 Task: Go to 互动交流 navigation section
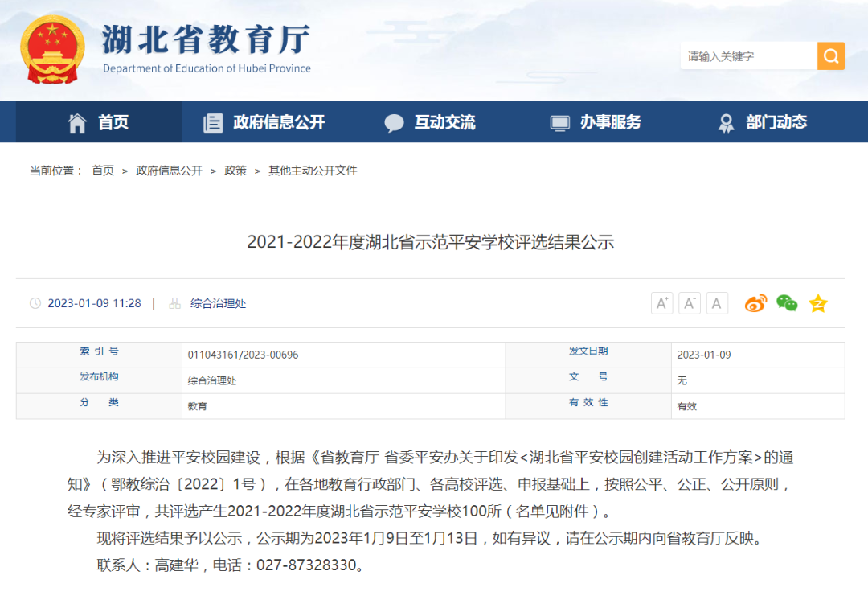tap(430, 122)
